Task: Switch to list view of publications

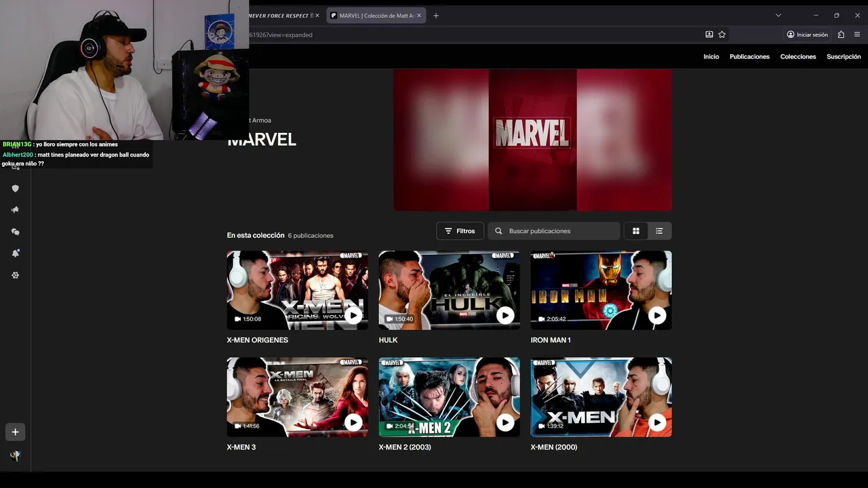Action: (659, 231)
